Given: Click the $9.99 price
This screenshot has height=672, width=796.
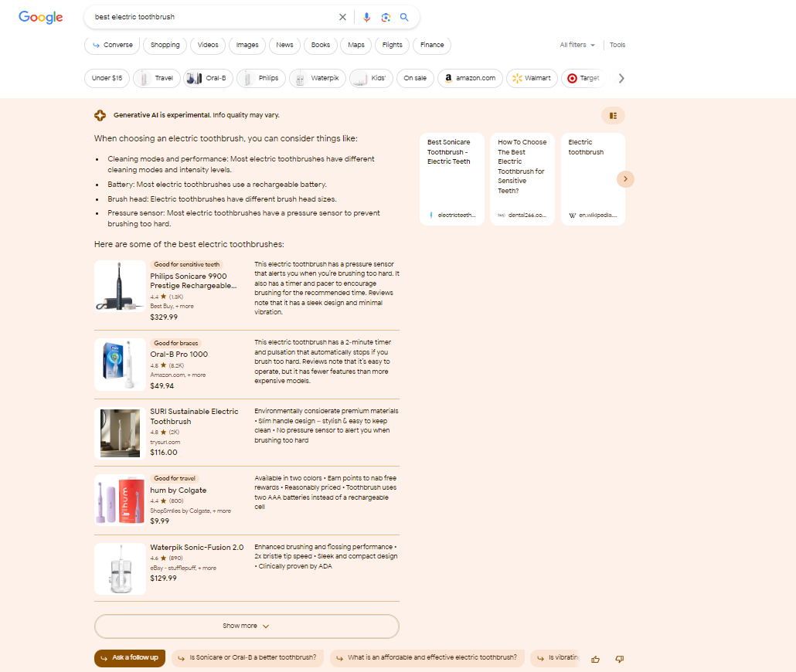Looking at the screenshot, I should tap(160, 521).
